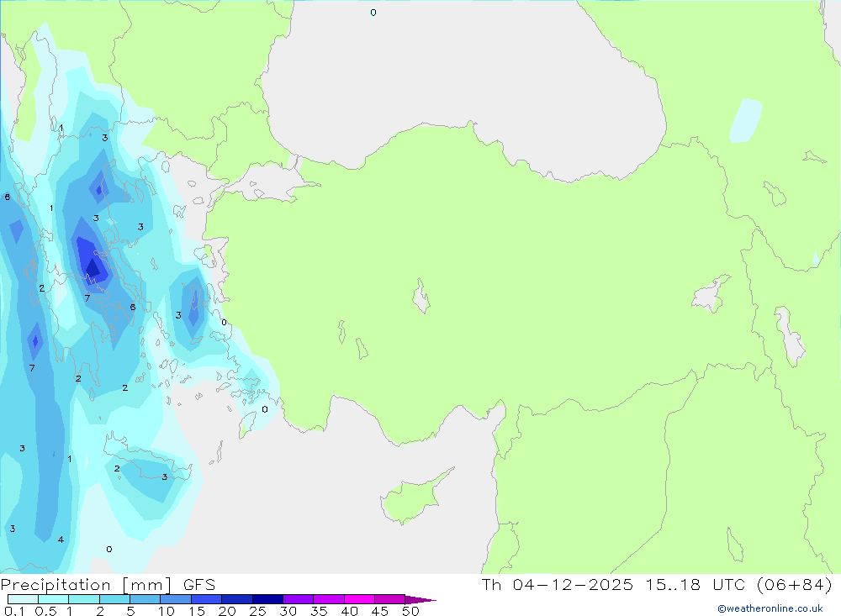
Task: Click the 30–35 mm purple legend box
Action: 299,599
